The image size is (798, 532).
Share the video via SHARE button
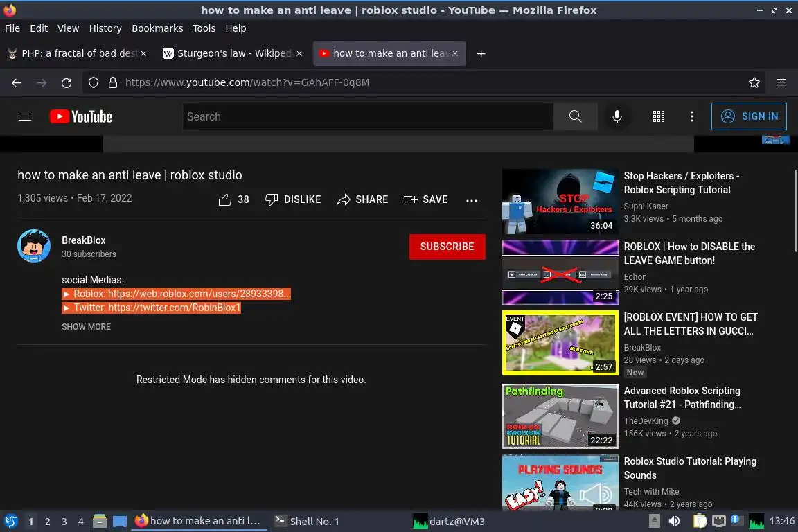(362, 199)
